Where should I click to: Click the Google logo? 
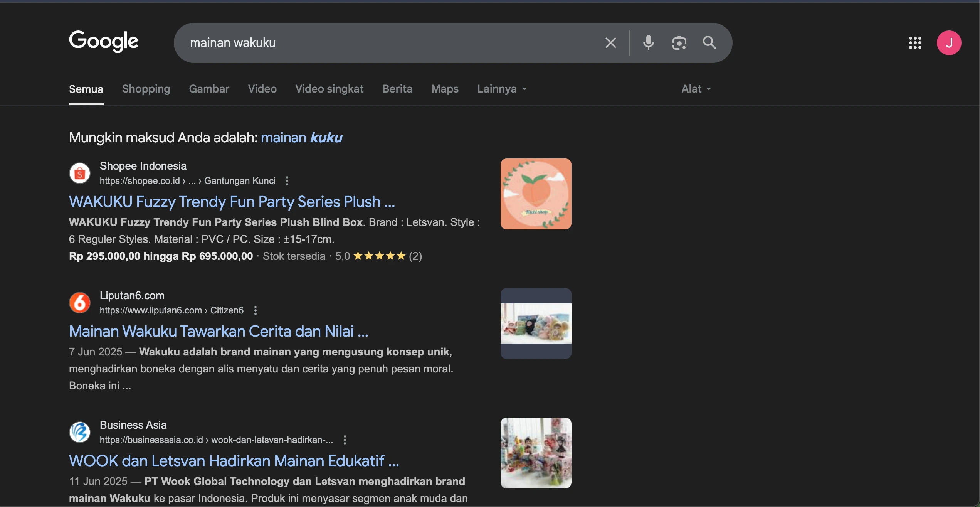coord(104,41)
